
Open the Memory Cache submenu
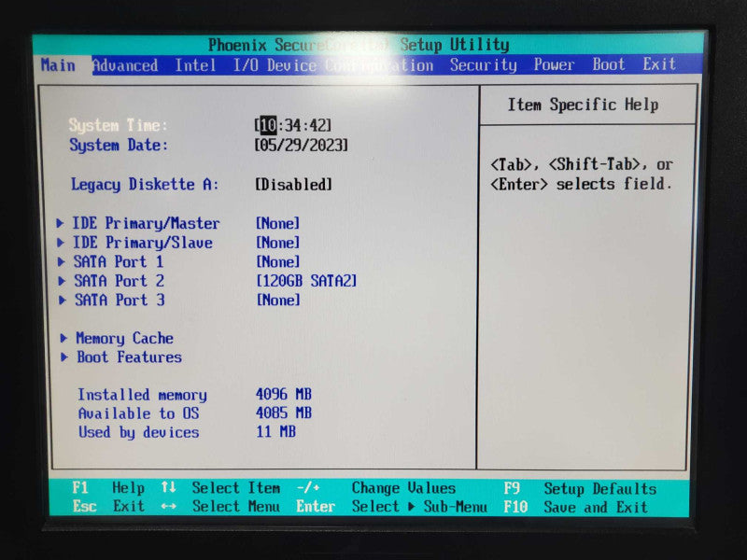coord(124,339)
